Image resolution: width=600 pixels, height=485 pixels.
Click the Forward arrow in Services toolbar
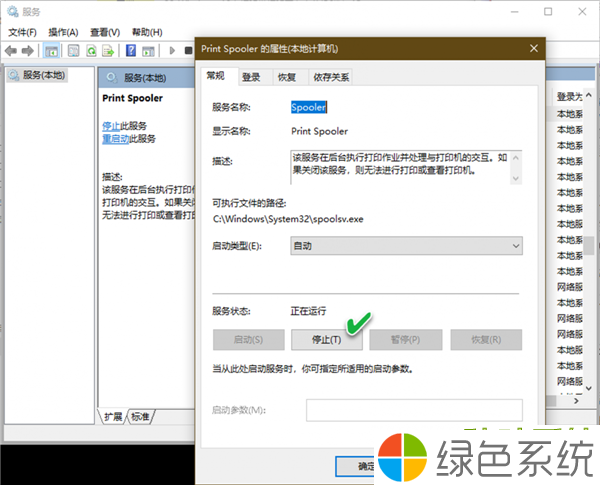pos(28,51)
